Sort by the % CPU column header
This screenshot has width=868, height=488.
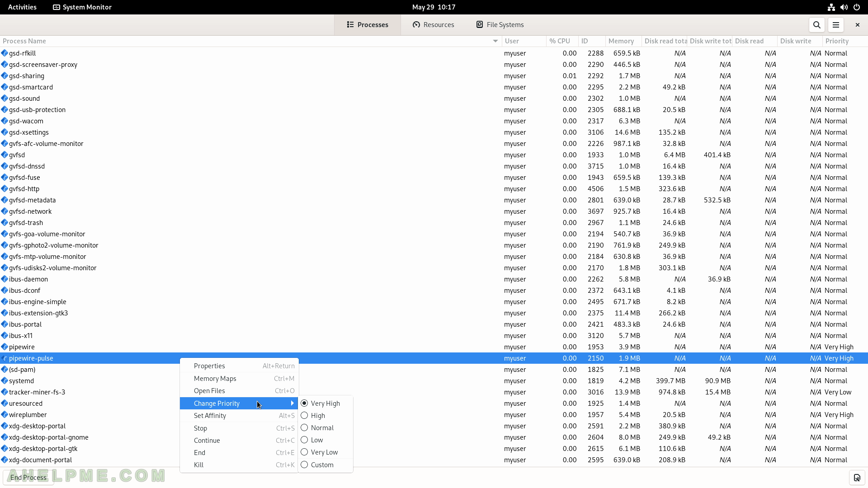[562, 41]
